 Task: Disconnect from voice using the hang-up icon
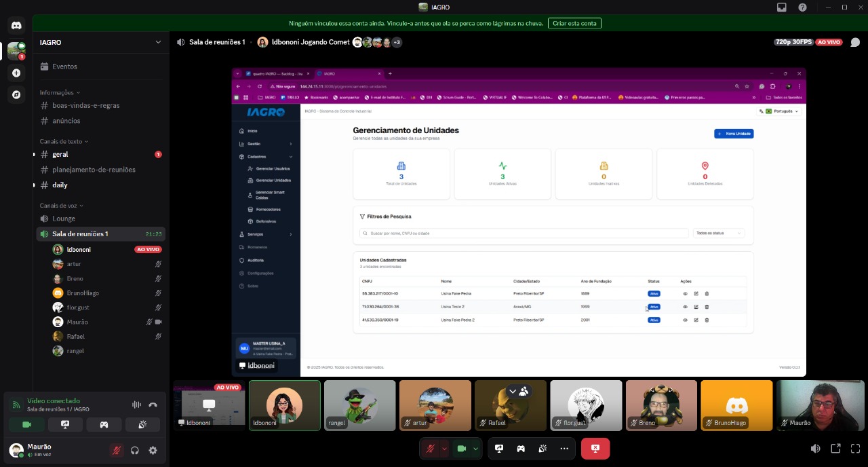pos(153,405)
